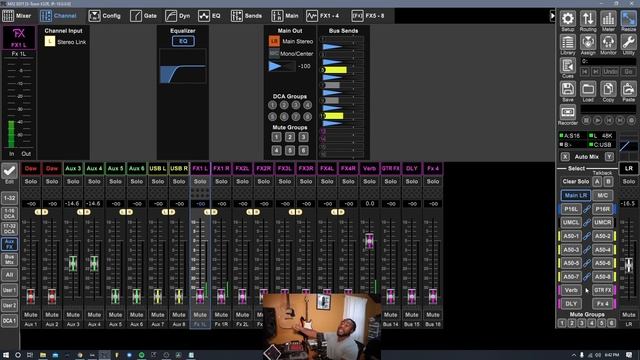The height and width of the screenshot is (360, 640).
Task: Open the Library icon
Action: pos(567,42)
